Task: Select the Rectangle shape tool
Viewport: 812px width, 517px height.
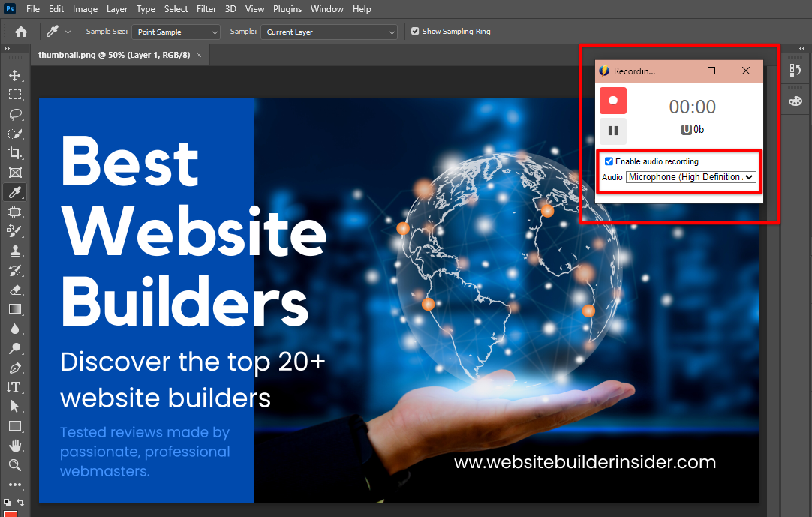Action: [15, 426]
